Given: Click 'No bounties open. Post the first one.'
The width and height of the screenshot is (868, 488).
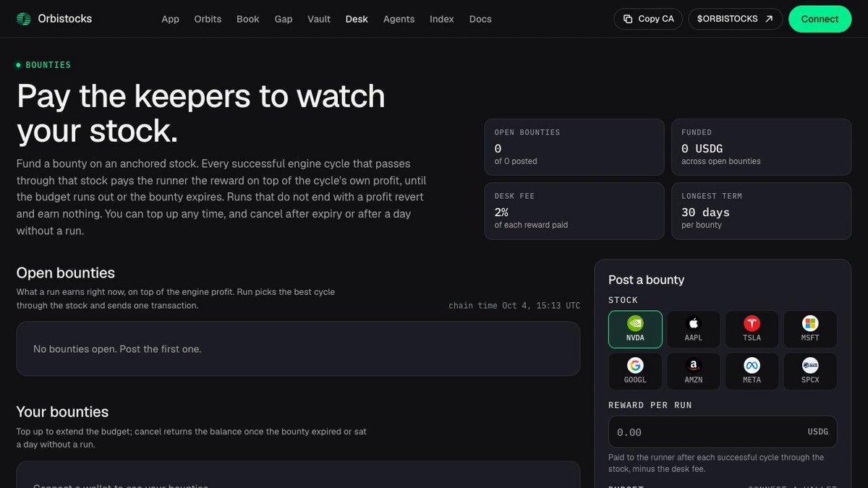Looking at the screenshot, I should tap(117, 349).
